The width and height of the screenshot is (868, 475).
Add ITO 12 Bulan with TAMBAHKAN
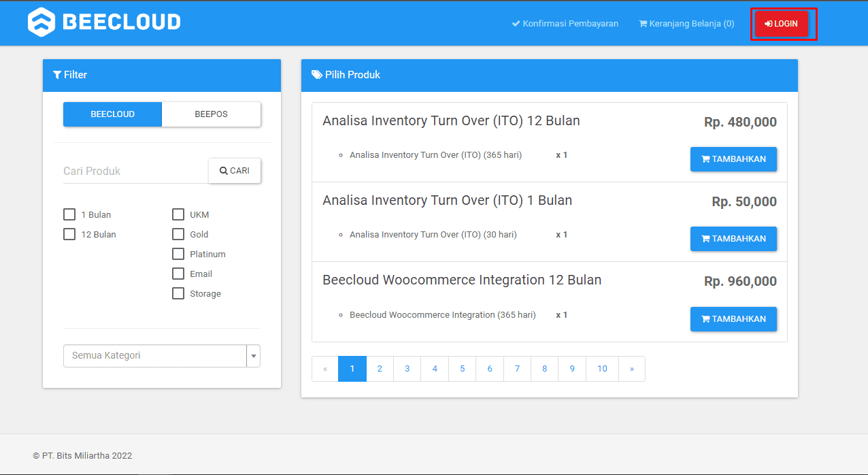pyautogui.click(x=733, y=159)
